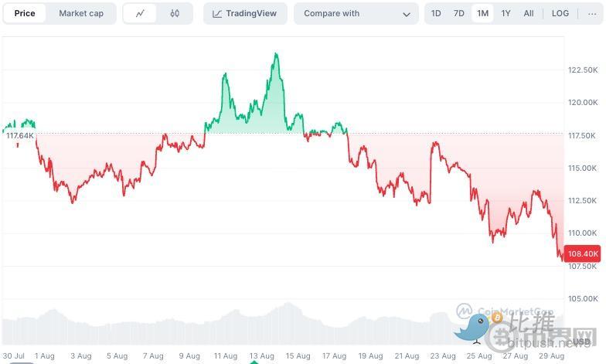Set time range to 1M
606x364 pixels.
pos(482,13)
